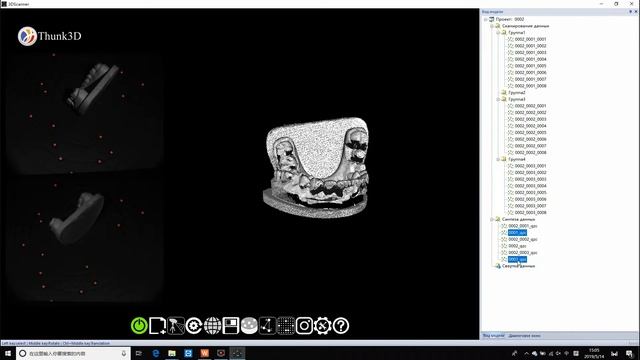Click the pin icon of model panel
The height and width of the screenshot is (360, 640).
click(630, 12)
